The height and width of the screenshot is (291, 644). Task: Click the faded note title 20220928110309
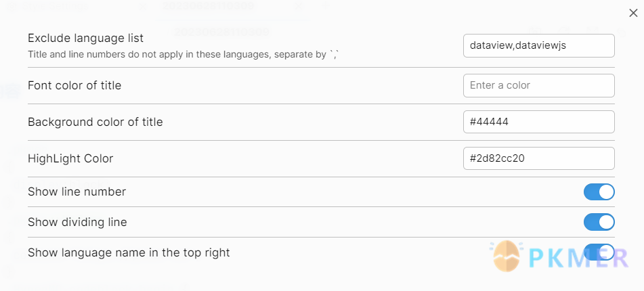(x=222, y=32)
